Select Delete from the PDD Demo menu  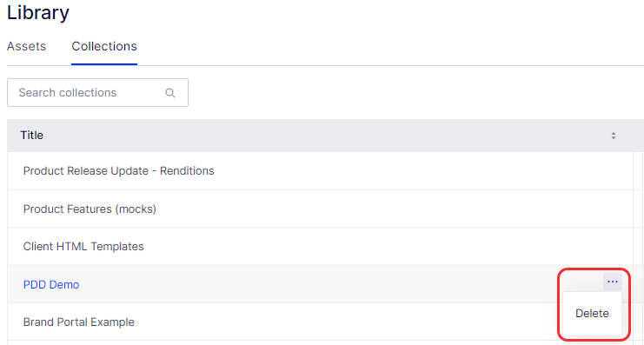[x=592, y=314]
